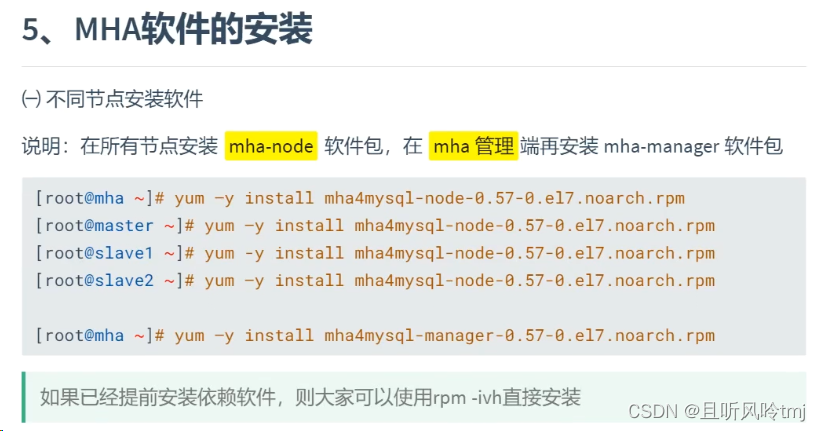Click the green vertical bar beside note

coord(23,397)
